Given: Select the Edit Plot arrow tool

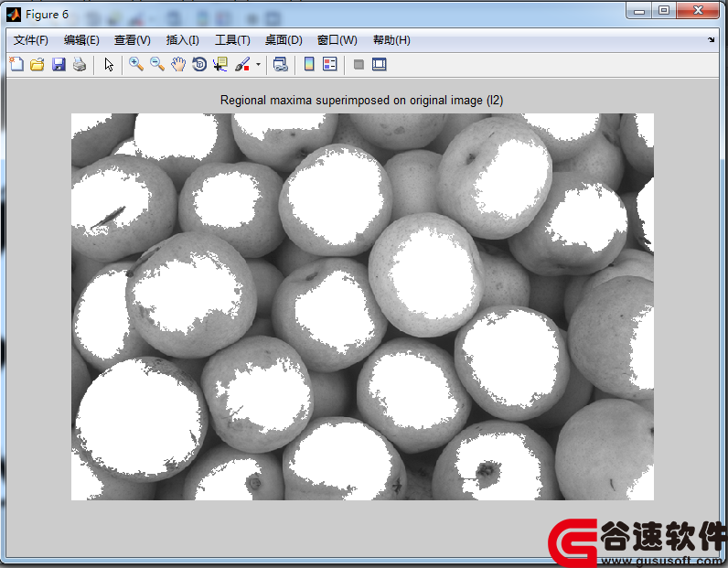Looking at the screenshot, I should tap(109, 64).
